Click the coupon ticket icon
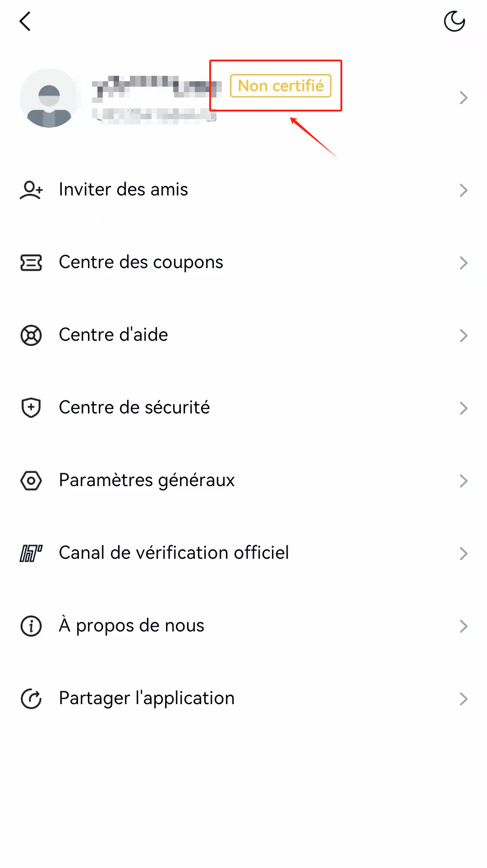Viewport: 487px width, 868px height. point(31,263)
